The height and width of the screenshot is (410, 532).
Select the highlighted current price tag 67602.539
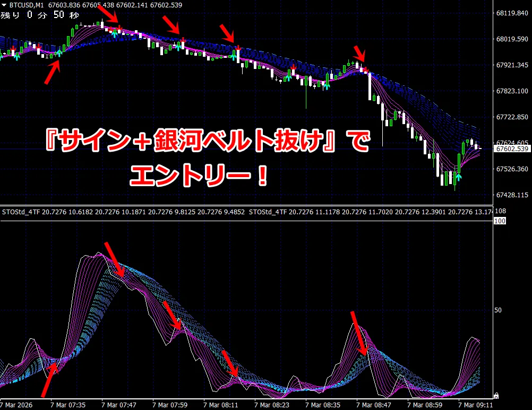pyautogui.click(x=512, y=149)
